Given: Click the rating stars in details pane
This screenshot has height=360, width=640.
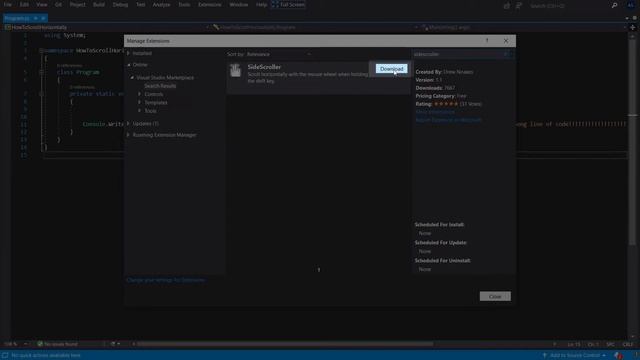Looking at the screenshot, I should point(446,104).
